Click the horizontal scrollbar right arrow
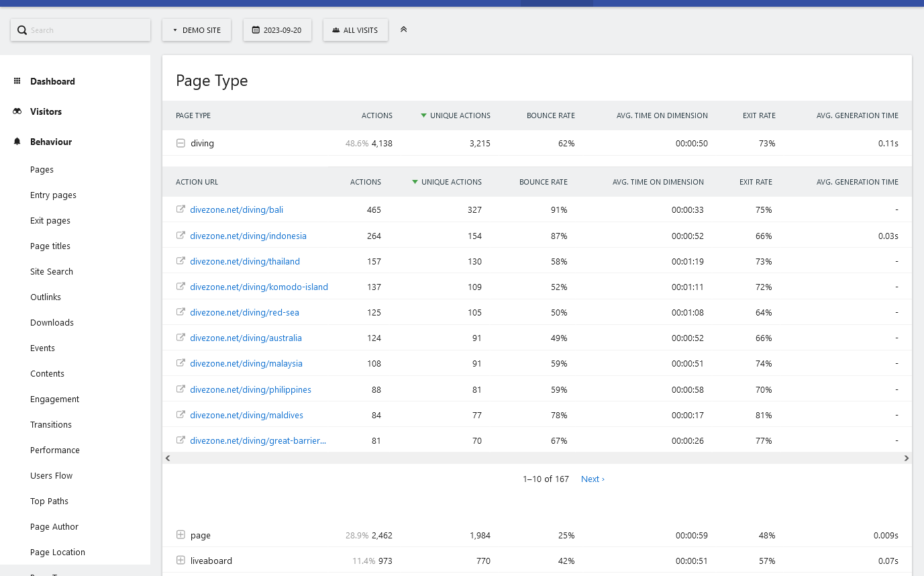This screenshot has height=576, width=924. [907, 459]
